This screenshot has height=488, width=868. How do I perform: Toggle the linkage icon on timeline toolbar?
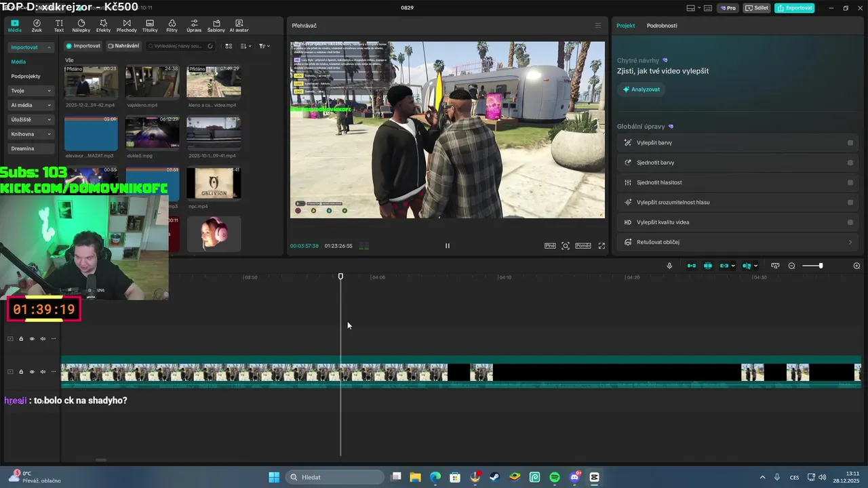(724, 266)
